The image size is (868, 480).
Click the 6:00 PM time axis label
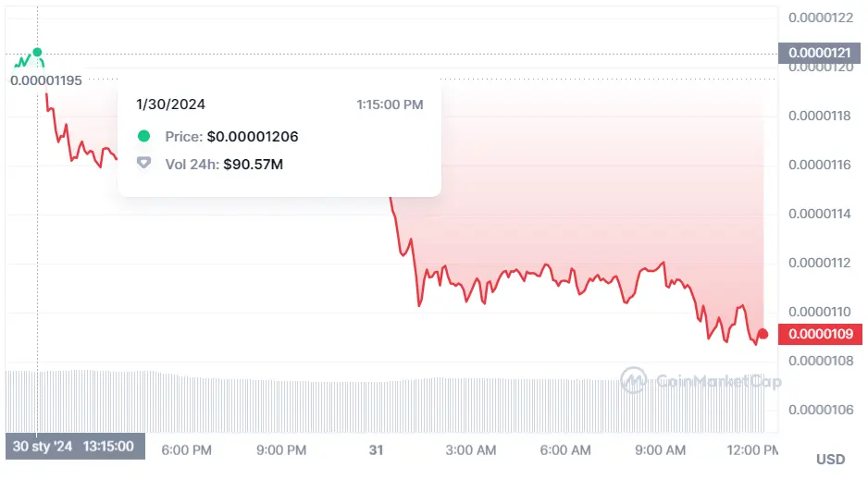point(187,449)
